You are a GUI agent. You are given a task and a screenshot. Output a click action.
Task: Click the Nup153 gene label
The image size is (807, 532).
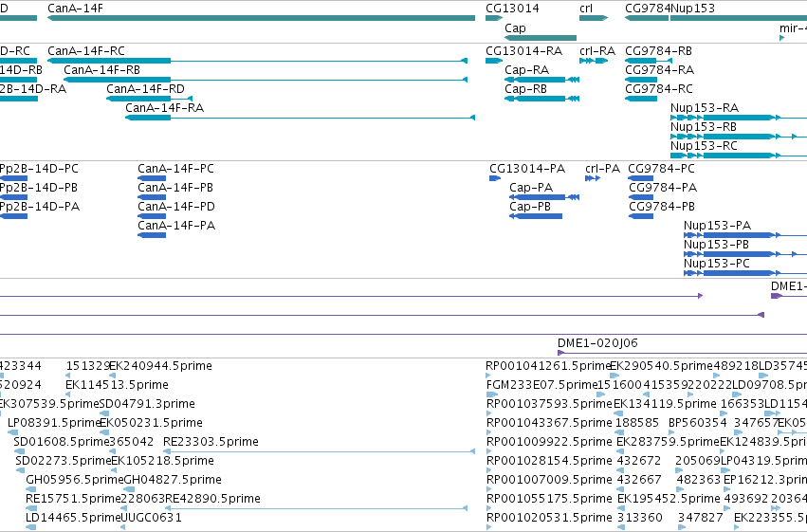point(692,9)
